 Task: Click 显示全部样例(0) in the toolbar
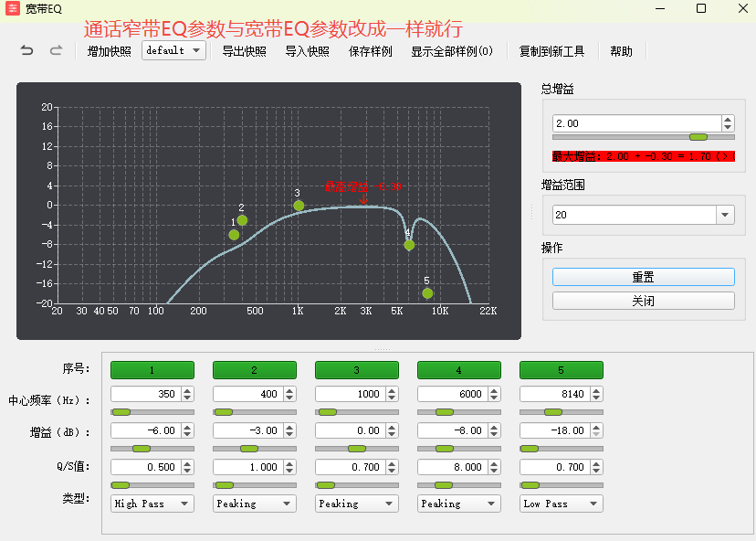452,51
